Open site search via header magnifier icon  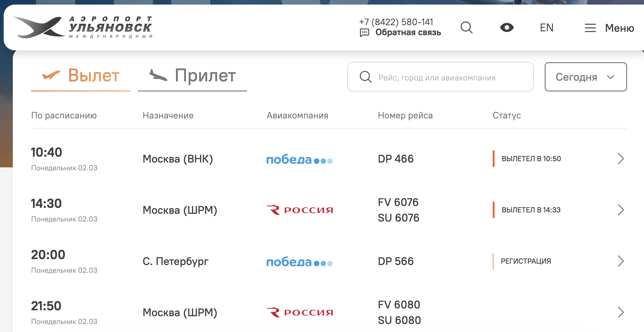tap(466, 27)
